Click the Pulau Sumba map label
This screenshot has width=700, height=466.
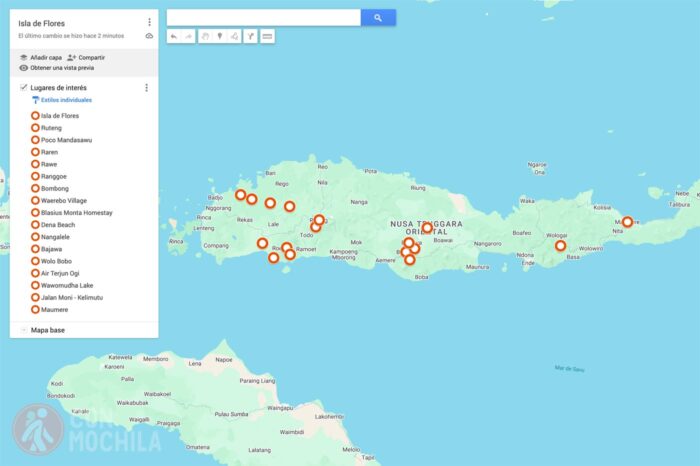[231, 414]
